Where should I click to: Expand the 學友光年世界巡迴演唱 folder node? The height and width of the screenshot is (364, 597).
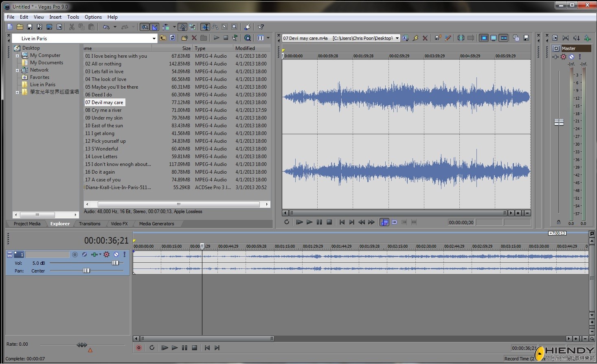click(18, 92)
